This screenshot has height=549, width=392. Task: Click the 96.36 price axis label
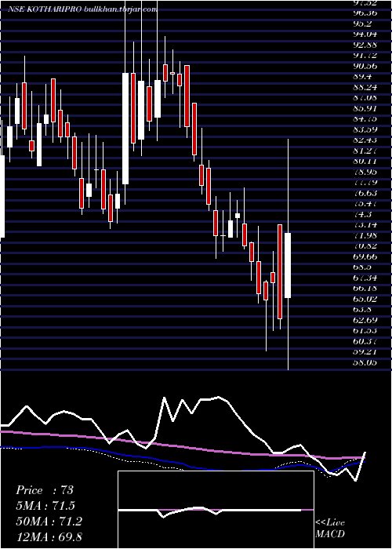(x=365, y=13)
